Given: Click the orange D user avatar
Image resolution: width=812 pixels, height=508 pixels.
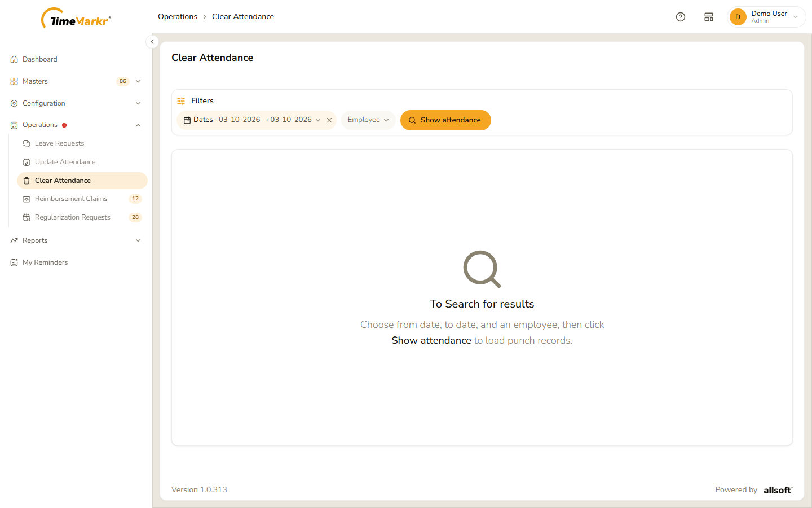Looking at the screenshot, I should [738, 17].
